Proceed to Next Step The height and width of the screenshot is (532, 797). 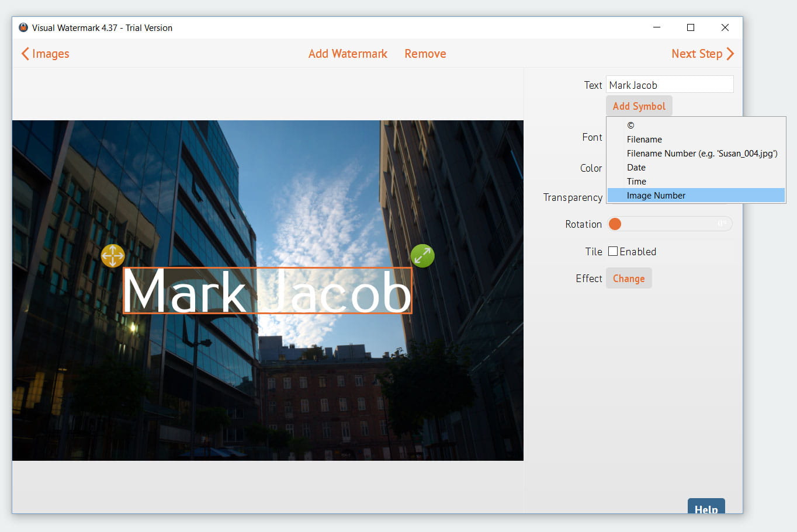point(702,54)
